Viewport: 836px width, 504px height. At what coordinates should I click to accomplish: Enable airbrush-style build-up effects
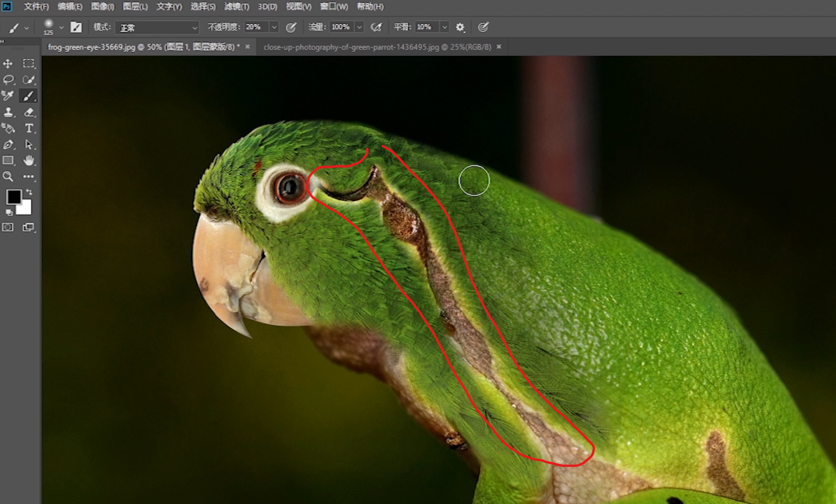376,27
